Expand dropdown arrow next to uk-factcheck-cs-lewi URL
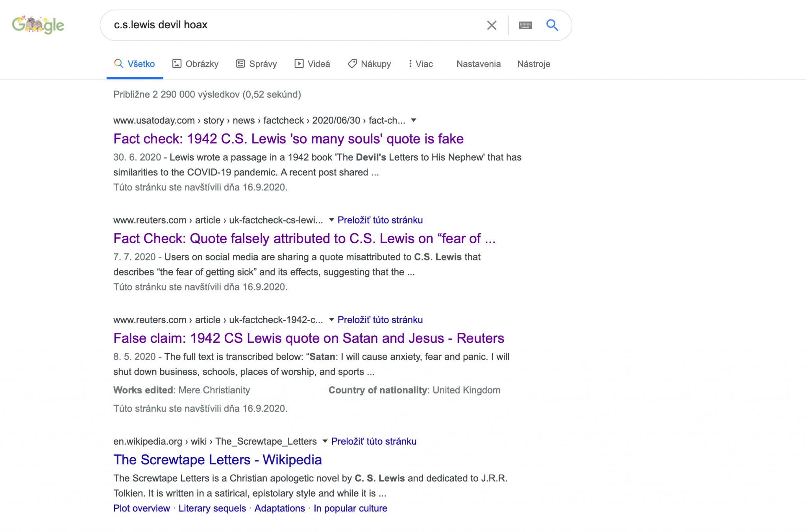806x532 pixels. pyautogui.click(x=331, y=220)
